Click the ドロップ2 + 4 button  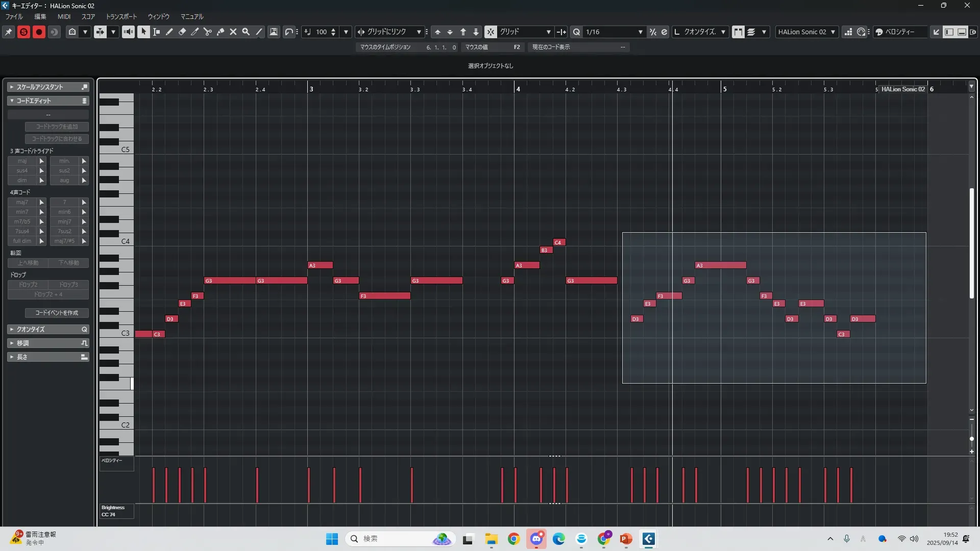[48, 294]
